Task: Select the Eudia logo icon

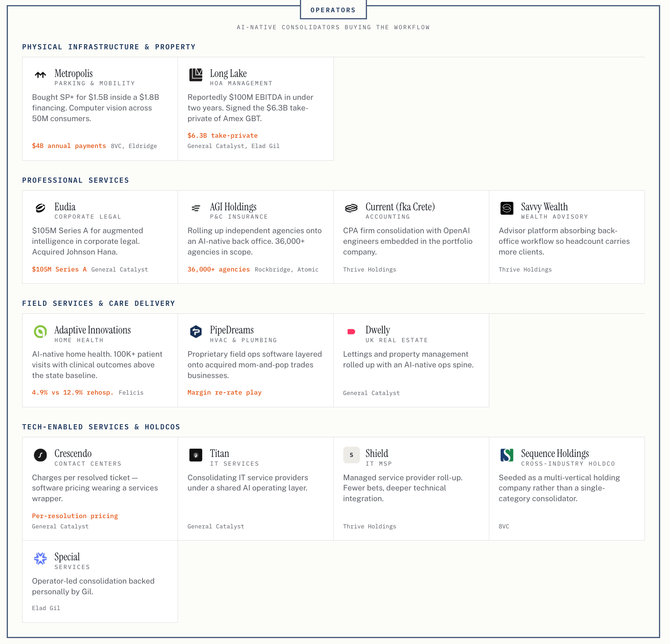Action: click(x=40, y=208)
